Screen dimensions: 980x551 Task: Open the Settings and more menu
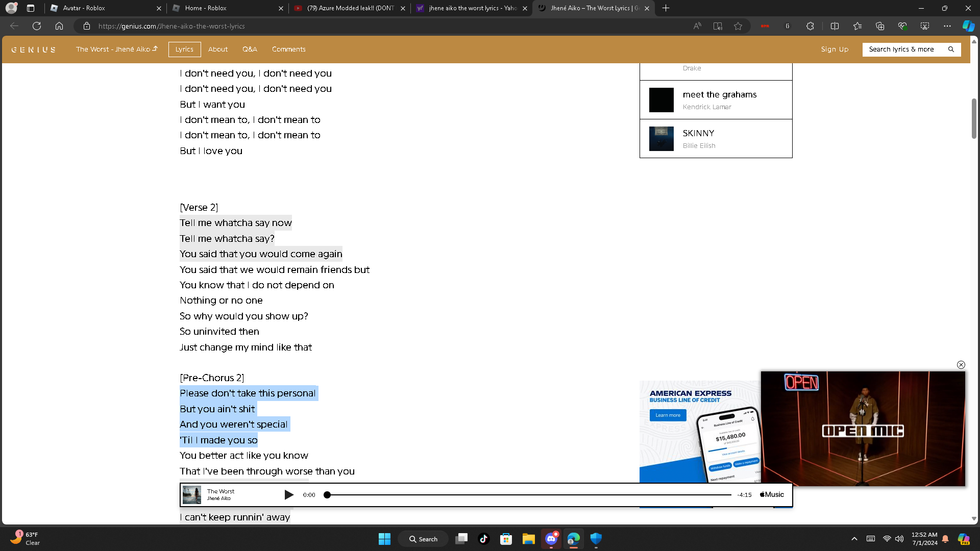(x=947, y=26)
